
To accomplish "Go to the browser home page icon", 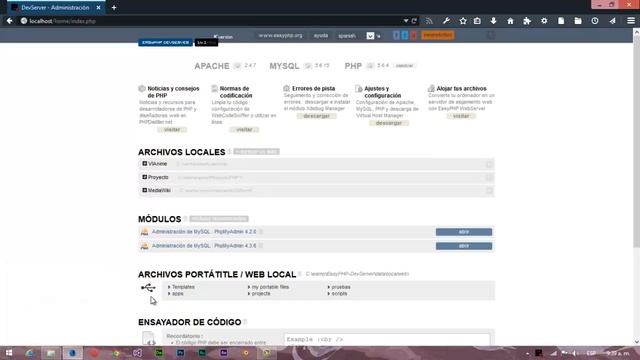I will coord(510,21).
